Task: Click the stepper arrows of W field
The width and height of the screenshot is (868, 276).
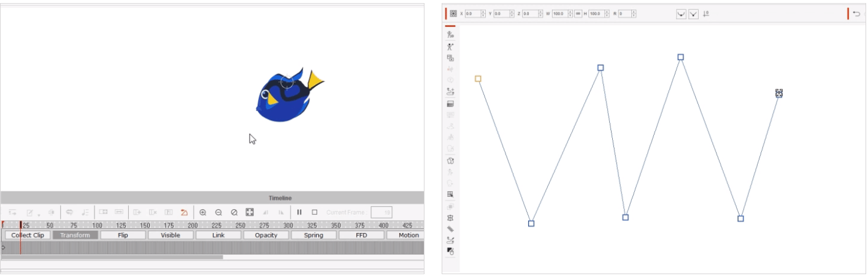Action: tap(570, 13)
